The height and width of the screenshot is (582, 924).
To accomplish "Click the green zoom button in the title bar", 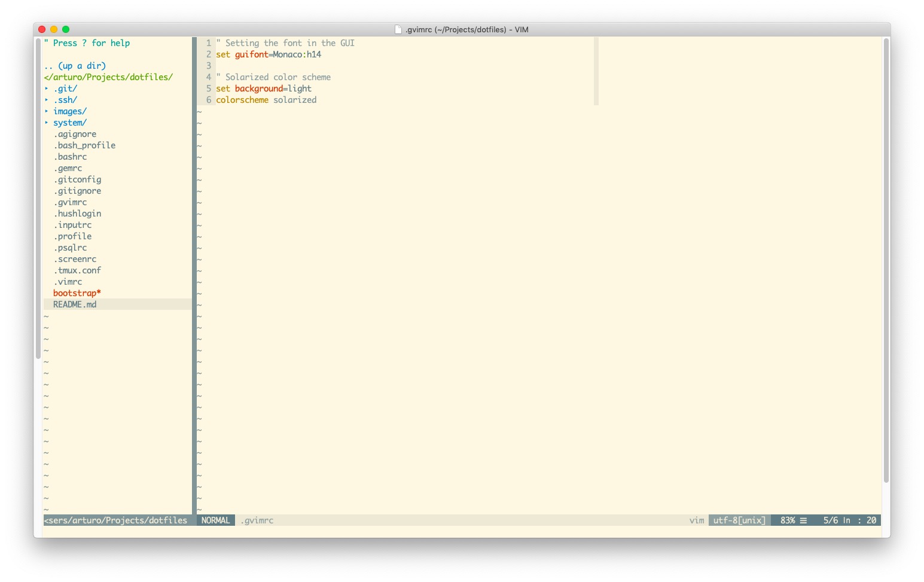I will click(66, 29).
